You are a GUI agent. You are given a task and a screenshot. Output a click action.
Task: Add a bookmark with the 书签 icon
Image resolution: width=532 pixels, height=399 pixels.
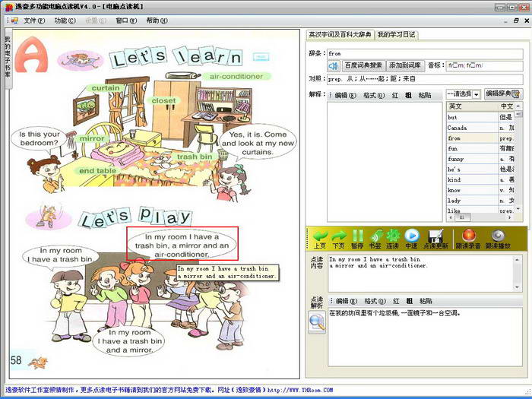click(x=375, y=239)
